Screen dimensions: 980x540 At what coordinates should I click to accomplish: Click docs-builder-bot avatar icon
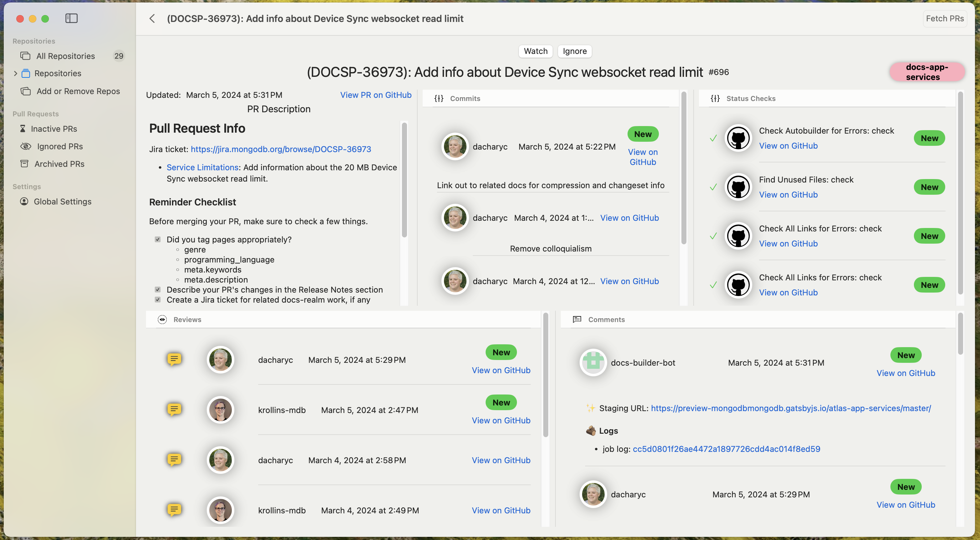[593, 362]
